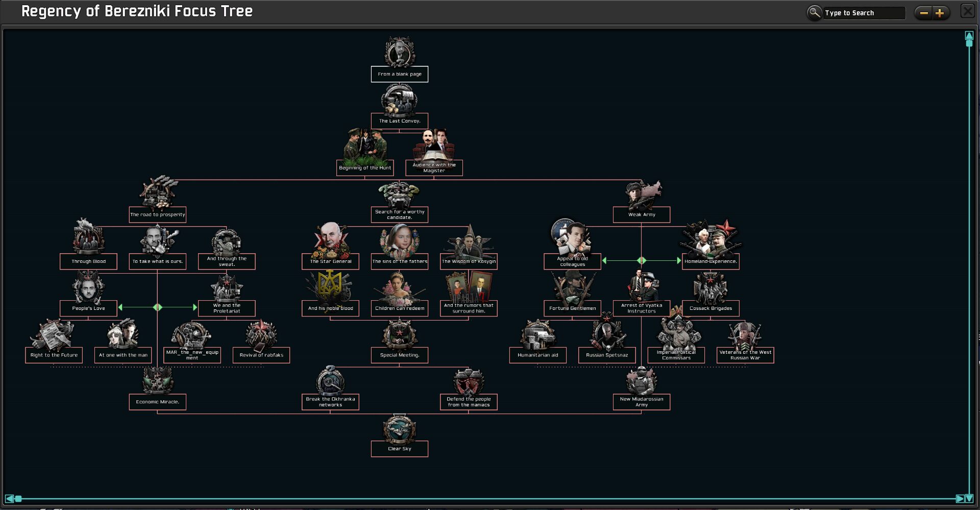Click the green exclusivity marker between Appeal and Homeland-Experience
The image size is (980, 510).
click(x=642, y=260)
